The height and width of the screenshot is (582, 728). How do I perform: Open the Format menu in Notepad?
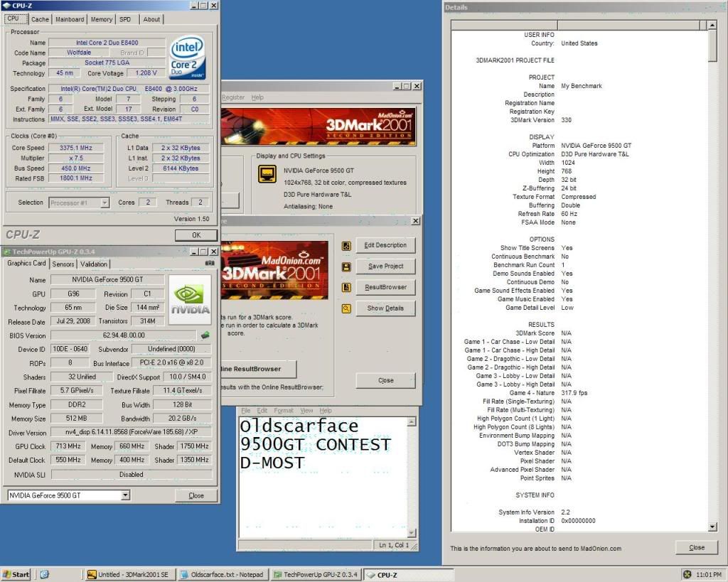tap(284, 411)
